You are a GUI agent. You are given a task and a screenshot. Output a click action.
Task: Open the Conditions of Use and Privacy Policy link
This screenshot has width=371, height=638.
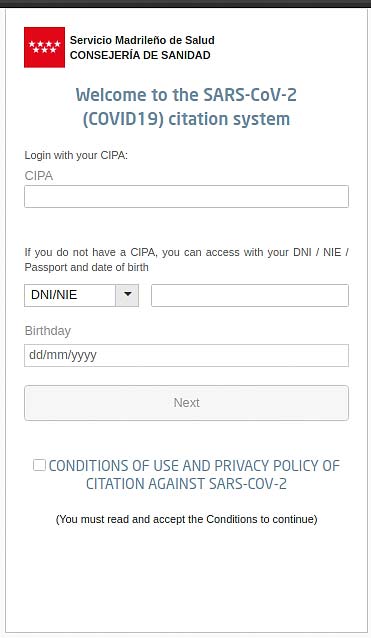click(194, 474)
